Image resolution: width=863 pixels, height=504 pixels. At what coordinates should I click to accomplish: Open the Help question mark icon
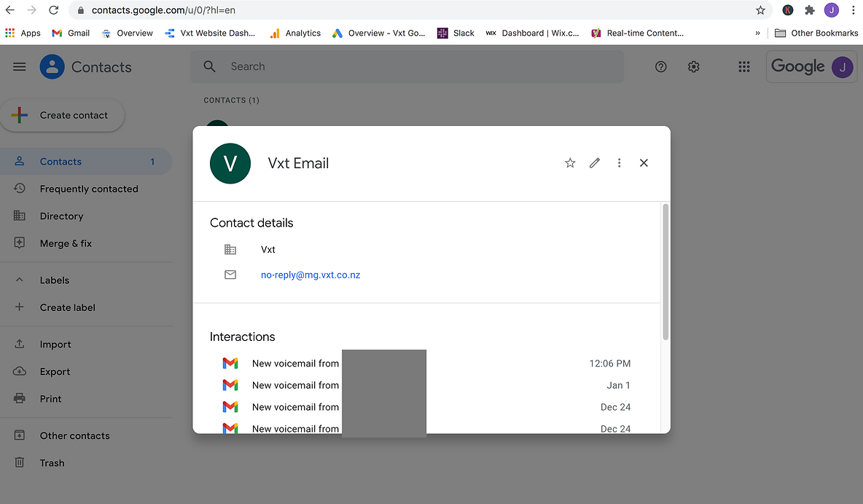tap(661, 66)
